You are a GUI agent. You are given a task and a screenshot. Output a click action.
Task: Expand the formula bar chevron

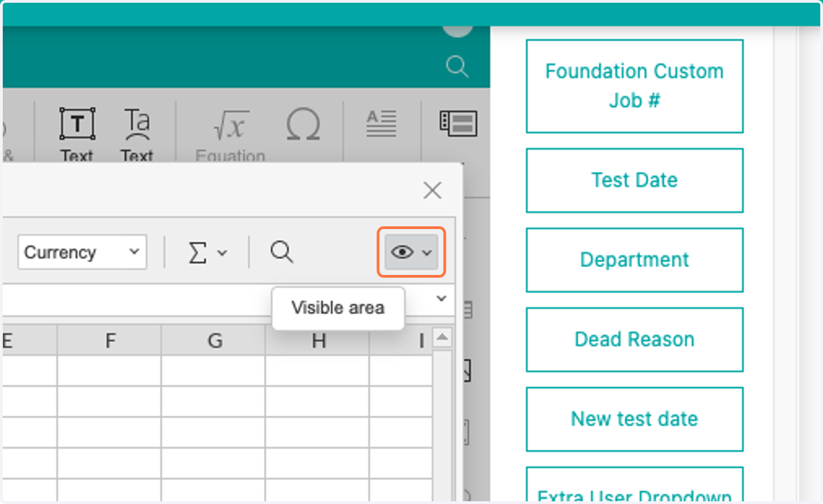[x=441, y=298]
